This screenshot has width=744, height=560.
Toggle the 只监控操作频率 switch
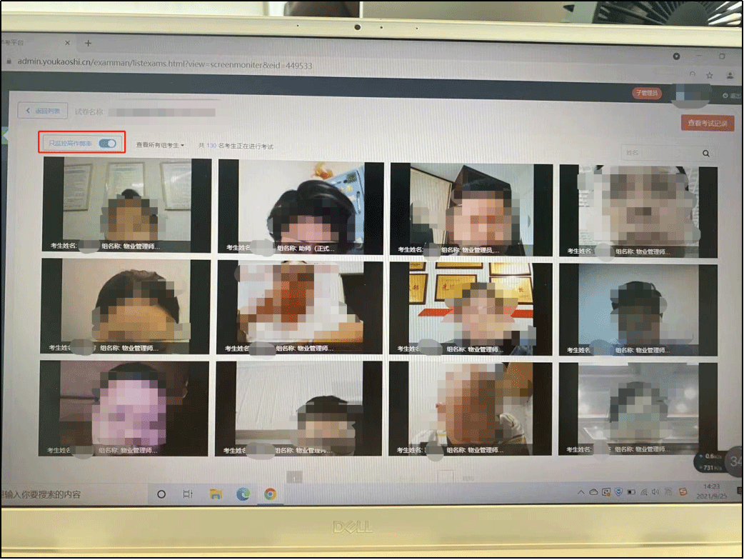click(108, 144)
